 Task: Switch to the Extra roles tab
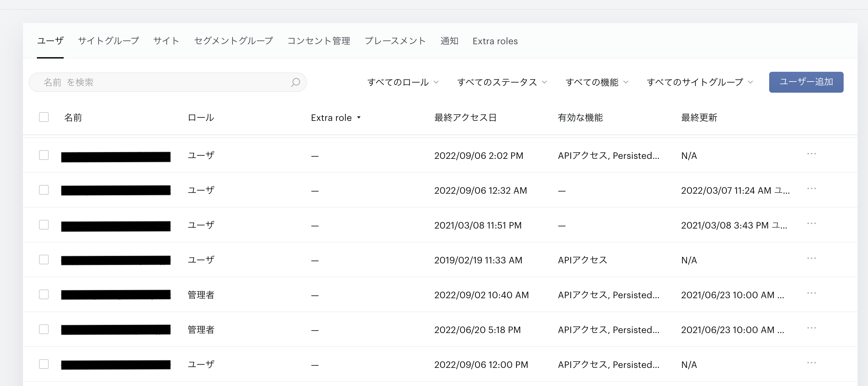point(495,41)
